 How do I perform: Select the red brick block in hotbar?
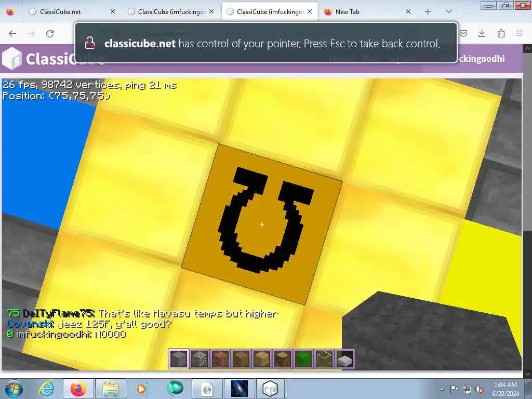click(220, 358)
